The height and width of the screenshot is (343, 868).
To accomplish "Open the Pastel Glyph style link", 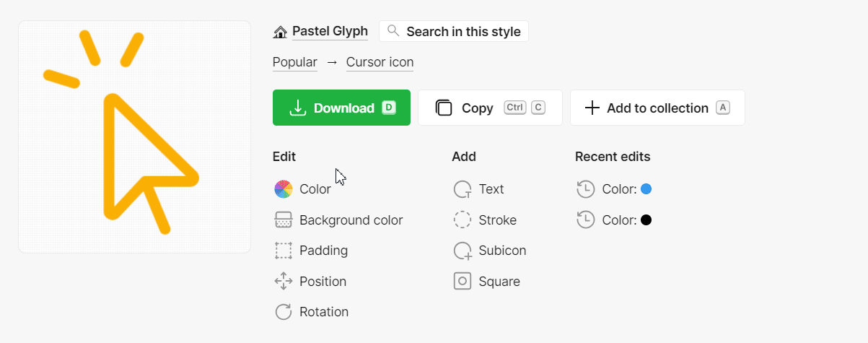I will 330,31.
